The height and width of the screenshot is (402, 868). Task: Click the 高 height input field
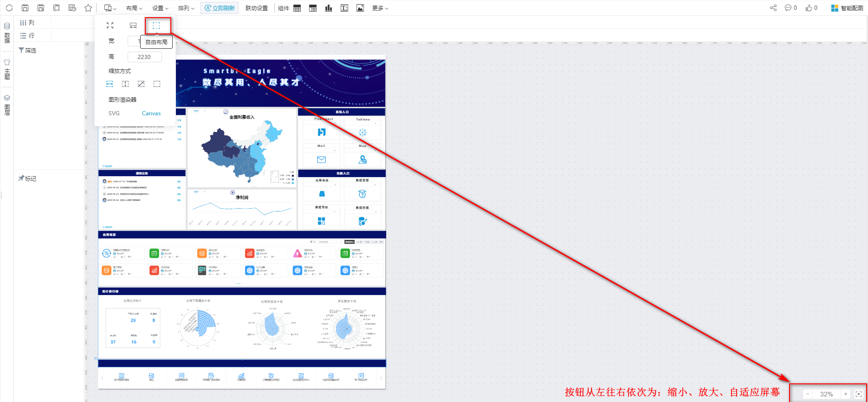145,57
